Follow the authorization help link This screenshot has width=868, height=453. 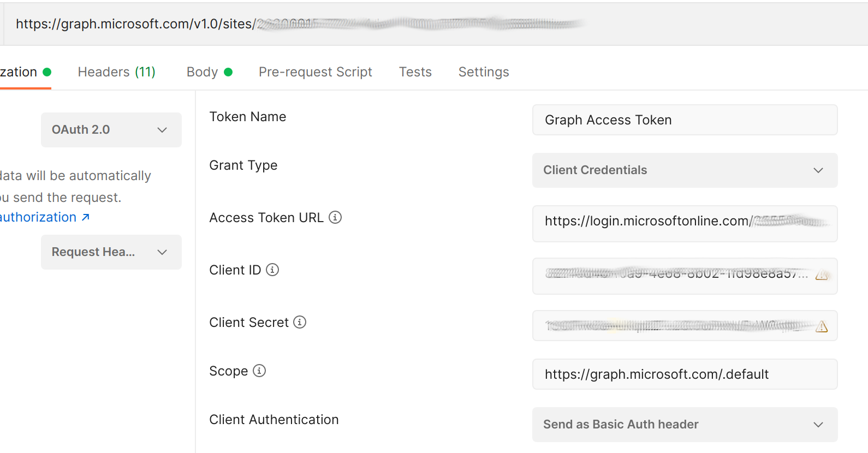(x=45, y=217)
